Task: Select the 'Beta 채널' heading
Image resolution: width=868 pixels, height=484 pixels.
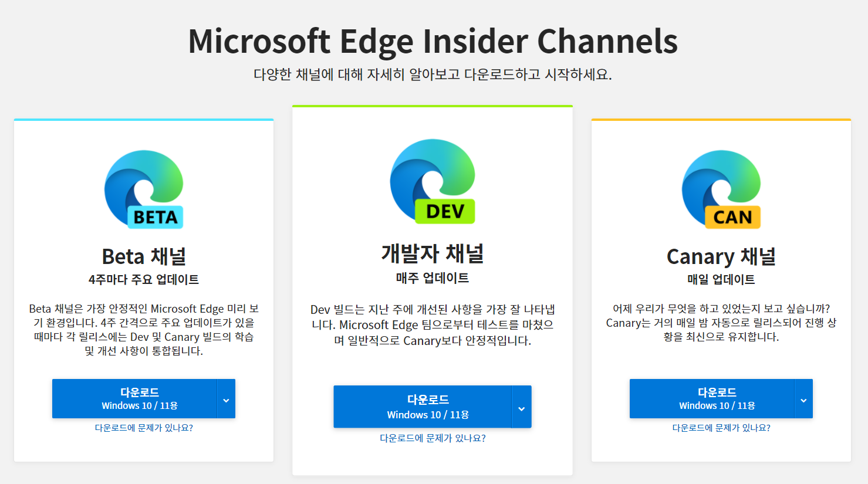Action: (x=144, y=256)
